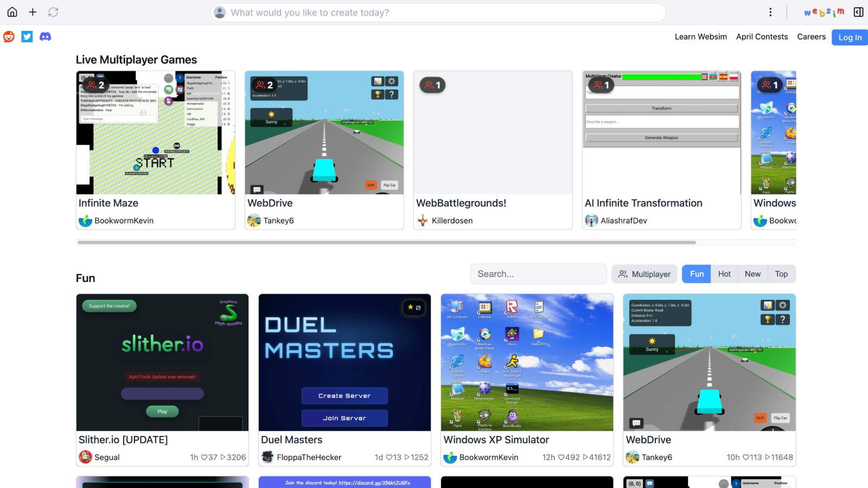Click Tankey6 avatar in Fun section

633,457
